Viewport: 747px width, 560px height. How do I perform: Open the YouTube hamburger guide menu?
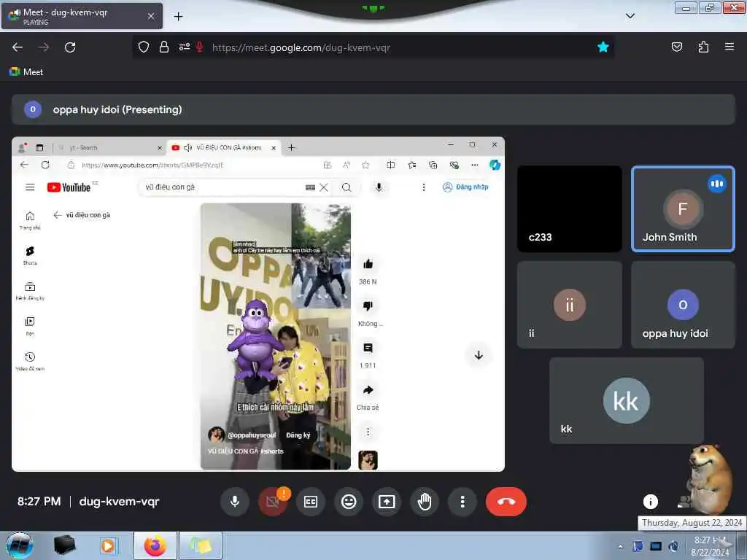[30, 187]
